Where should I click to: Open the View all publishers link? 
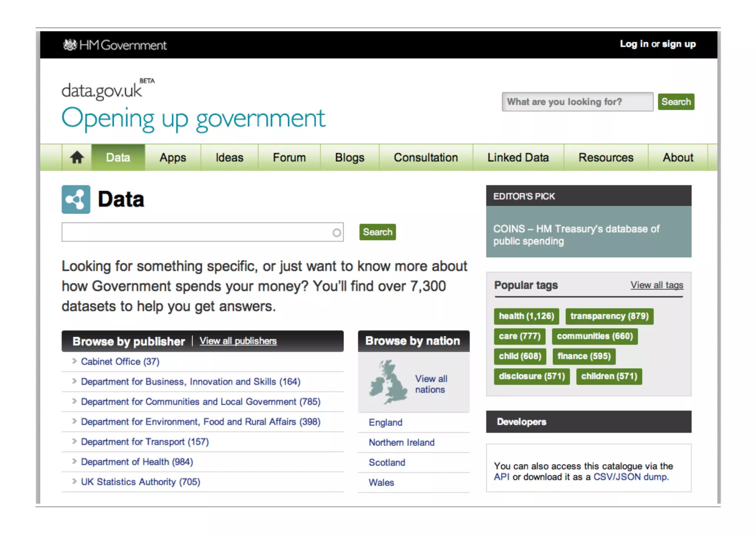point(238,341)
